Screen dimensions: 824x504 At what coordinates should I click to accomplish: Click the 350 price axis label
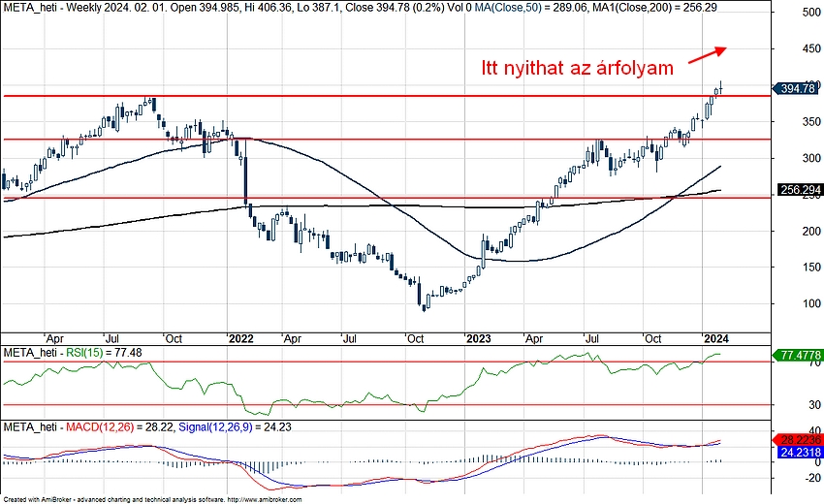coord(812,122)
